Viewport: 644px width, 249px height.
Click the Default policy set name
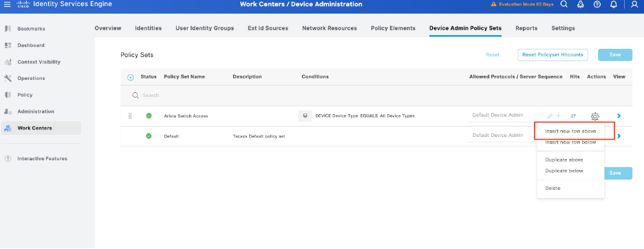[x=171, y=136]
